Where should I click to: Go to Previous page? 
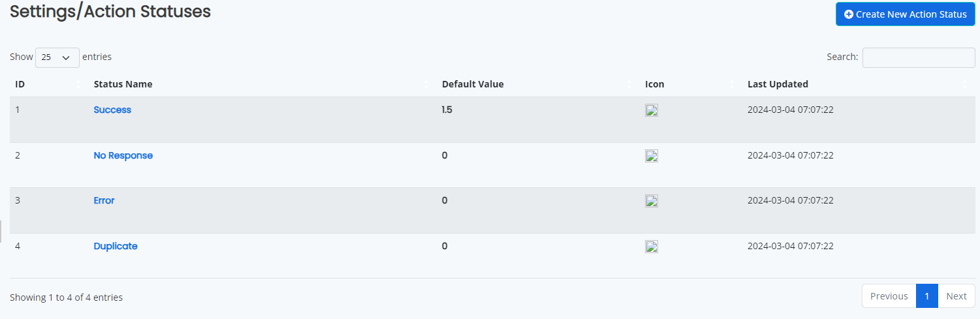coord(889,296)
